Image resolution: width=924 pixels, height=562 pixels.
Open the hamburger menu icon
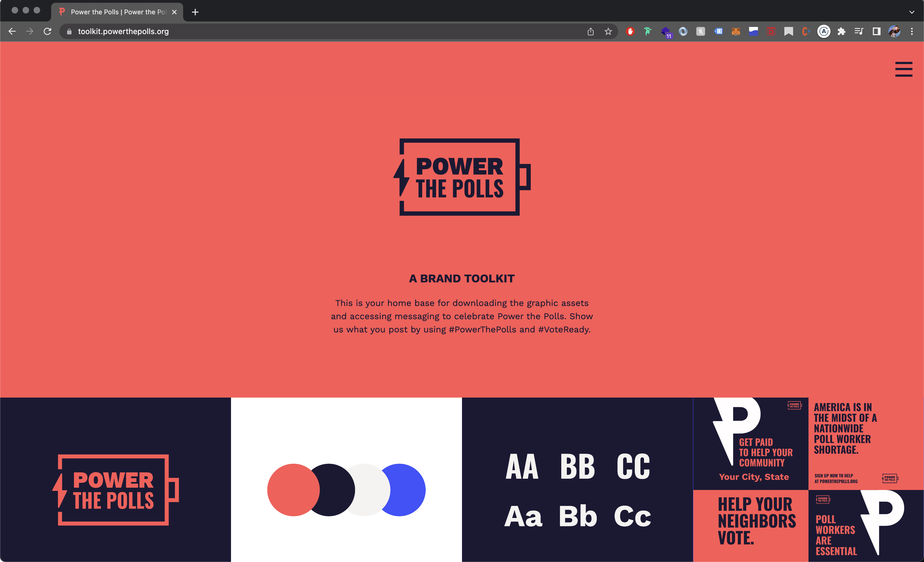click(x=904, y=69)
